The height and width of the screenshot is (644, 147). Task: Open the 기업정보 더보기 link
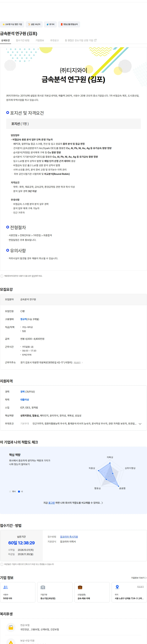139,578
